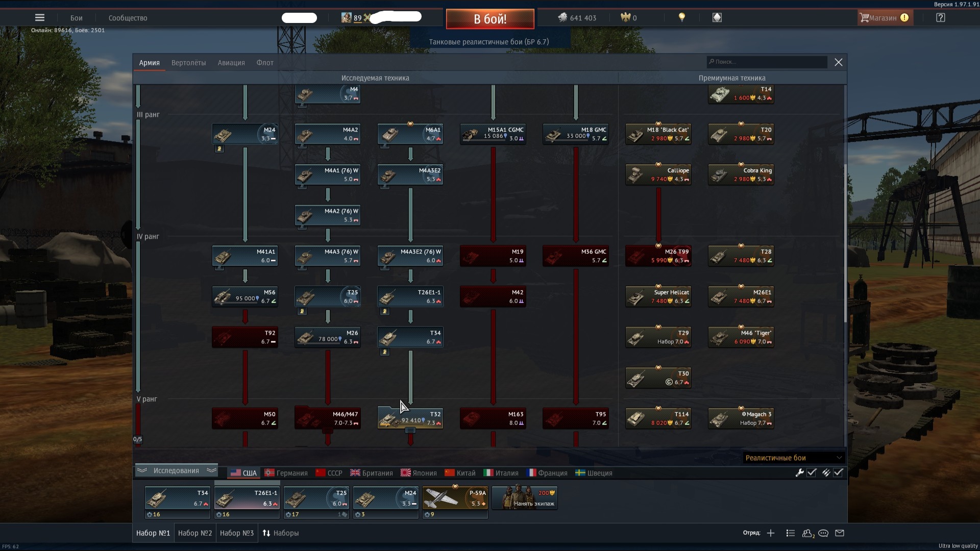
Task: Open the Сообщество menu
Action: click(128, 18)
